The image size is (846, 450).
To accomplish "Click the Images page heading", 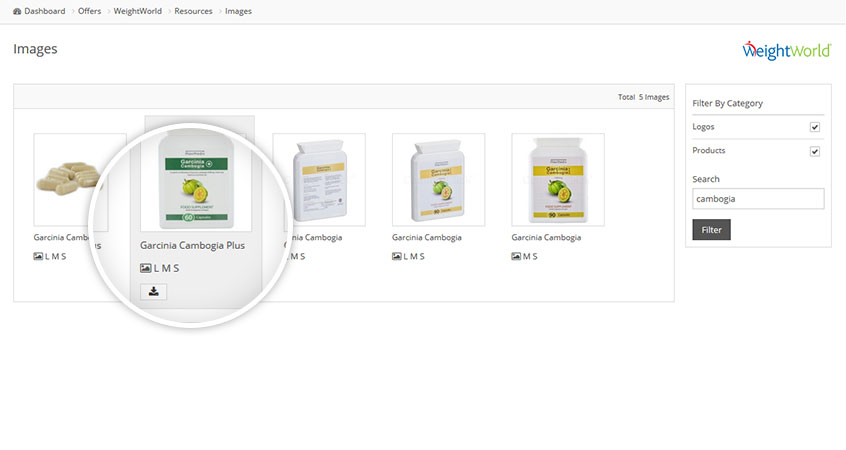I will 35,49.
